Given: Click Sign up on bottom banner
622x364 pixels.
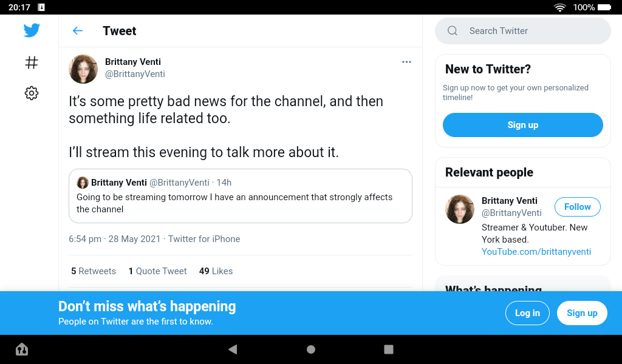Looking at the screenshot, I should point(582,313).
